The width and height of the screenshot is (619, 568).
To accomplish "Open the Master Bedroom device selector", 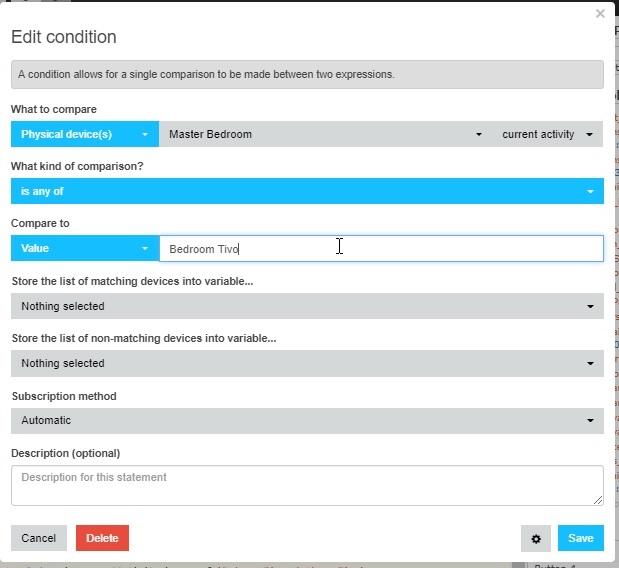I will pos(326,134).
